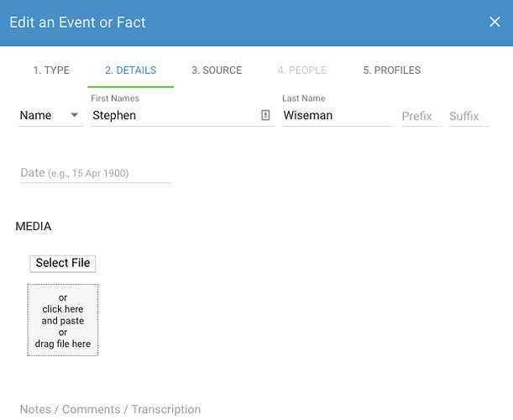Close the Edit an Event or Fact dialog
The width and height of the screenshot is (513, 420).
pos(495,23)
